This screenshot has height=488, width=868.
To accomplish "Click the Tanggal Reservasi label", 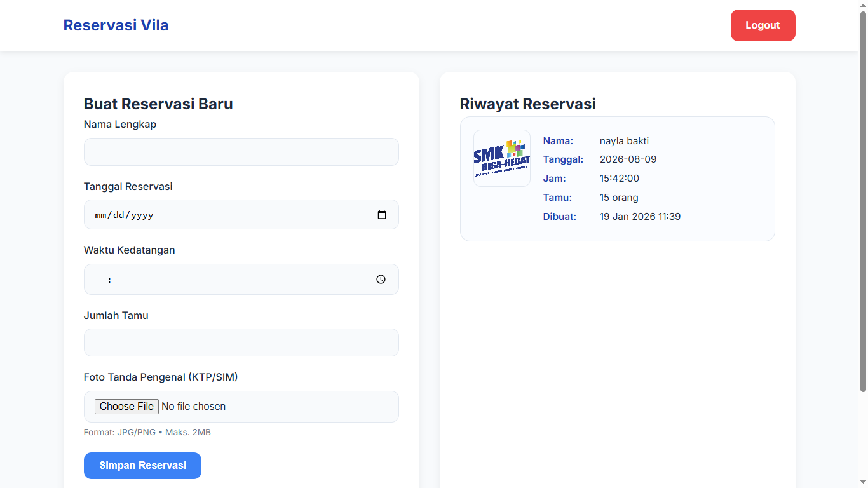I will point(128,187).
